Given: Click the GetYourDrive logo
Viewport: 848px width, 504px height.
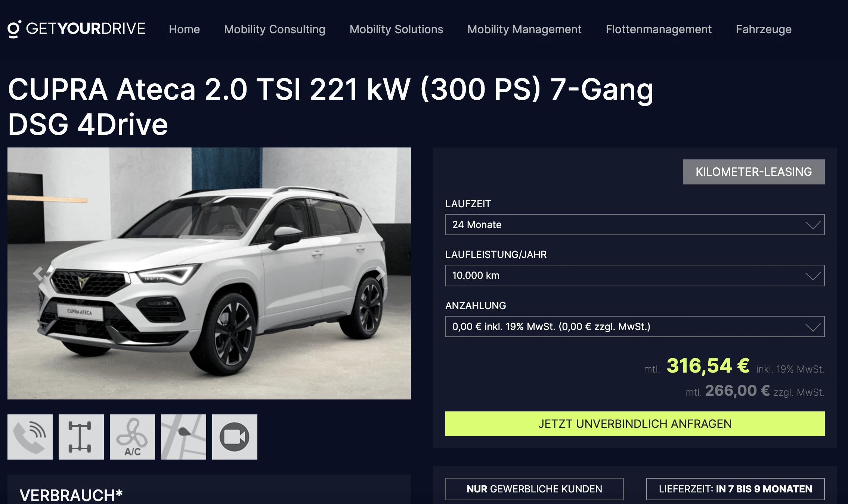Looking at the screenshot, I should pyautogui.click(x=77, y=29).
